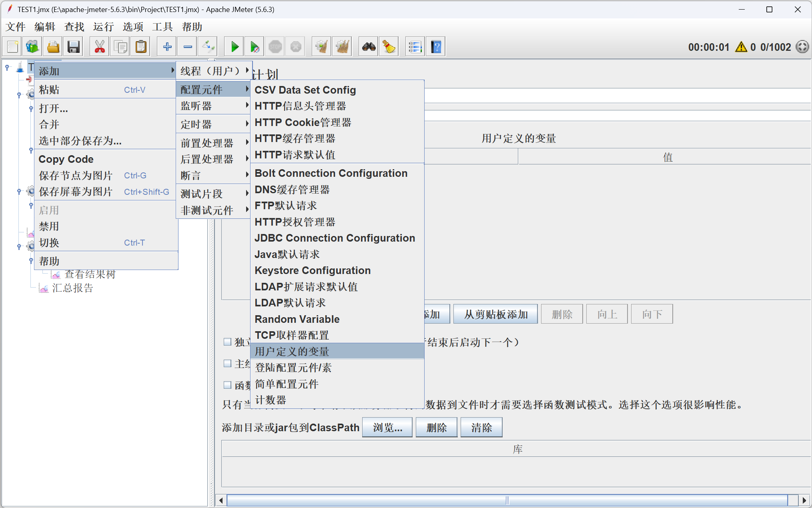Click the 浏览... button

tap(387, 427)
